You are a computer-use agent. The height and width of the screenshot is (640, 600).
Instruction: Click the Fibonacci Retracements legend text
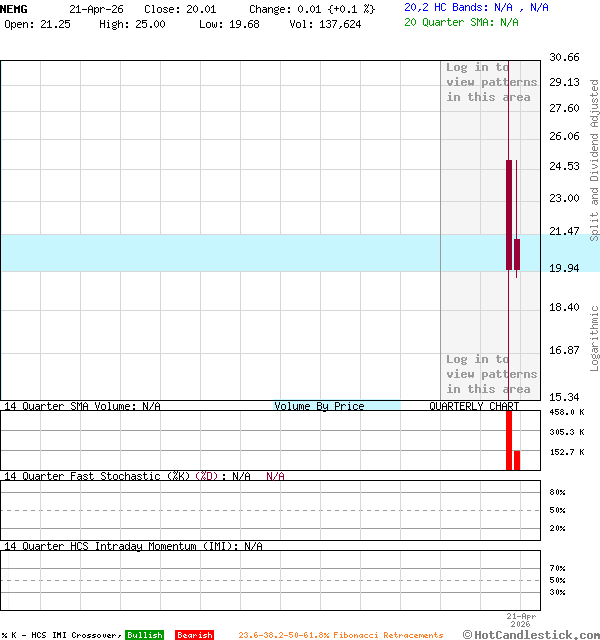click(x=340, y=635)
